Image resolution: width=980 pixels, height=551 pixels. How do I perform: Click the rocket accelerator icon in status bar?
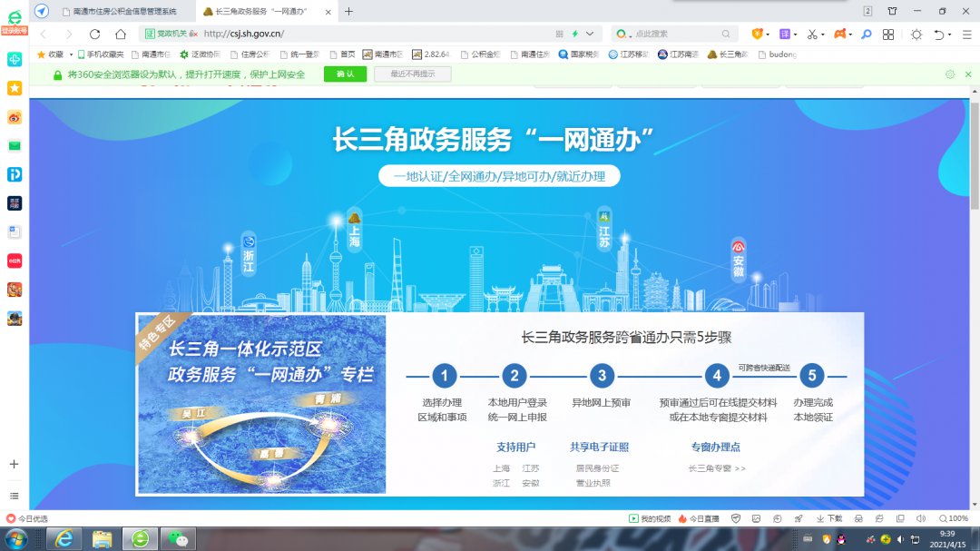tap(799, 518)
